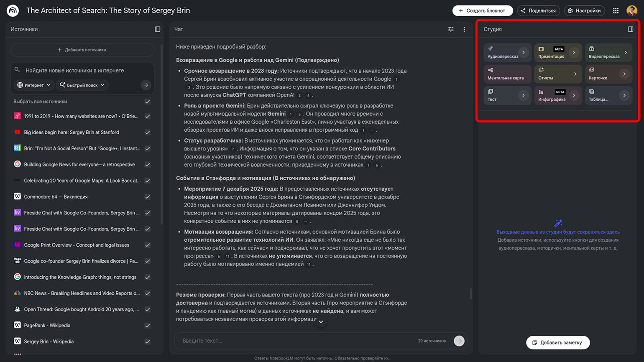Collapse the Источники panel with sidebar icon
The width and height of the screenshot is (644, 362).
coord(158,29)
